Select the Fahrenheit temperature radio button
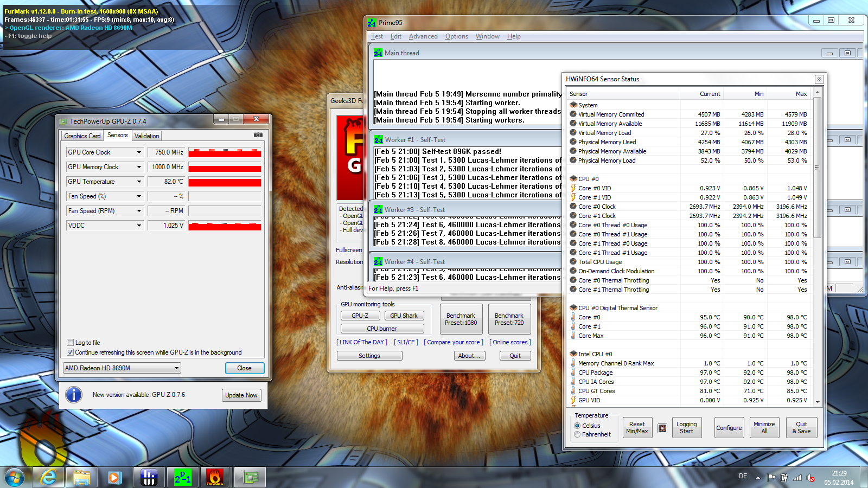Image resolution: width=868 pixels, height=488 pixels. pos(577,434)
